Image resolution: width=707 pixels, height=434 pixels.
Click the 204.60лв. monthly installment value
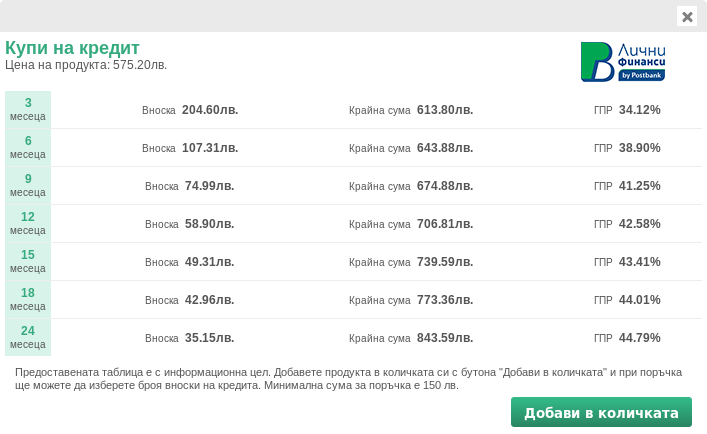pyautogui.click(x=210, y=110)
